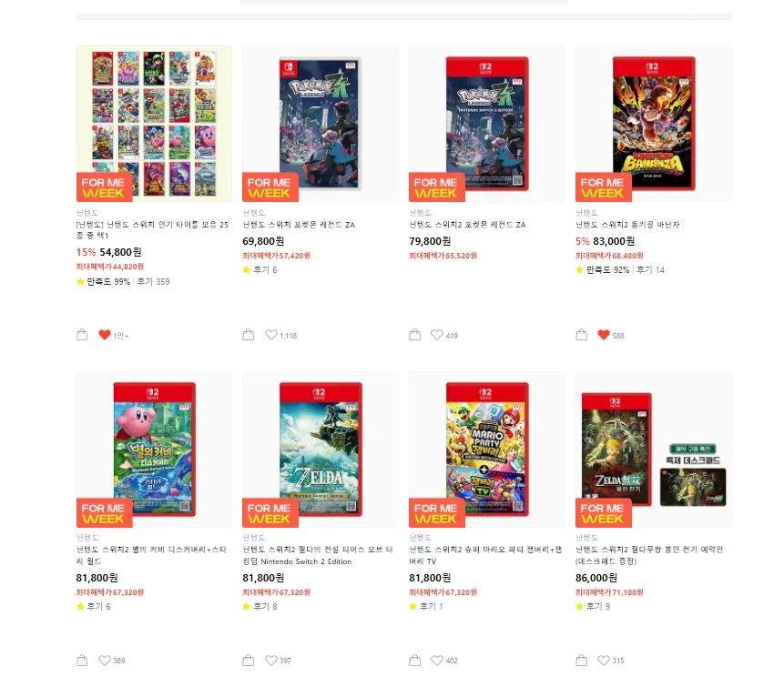The height and width of the screenshot is (697, 784).
Task: Add Super Mario Party Jamboree to cart
Action: tap(414, 660)
